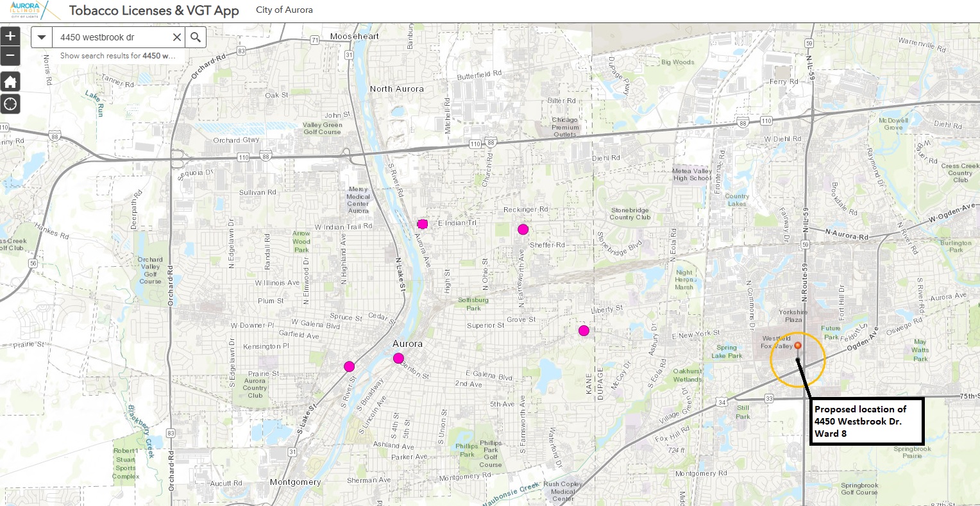The image size is (980, 506).
Task: Click the City of Aurora subtitle
Action: point(284,10)
